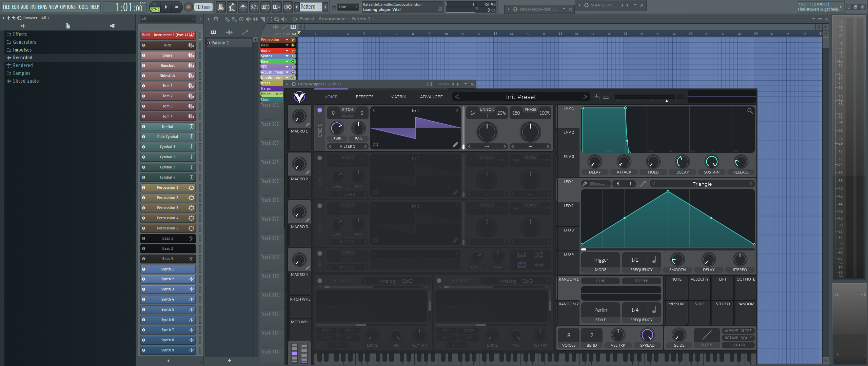Viewport: 868px width, 366px height.
Task: Stop playback with the Stop button
Action: click(176, 7)
